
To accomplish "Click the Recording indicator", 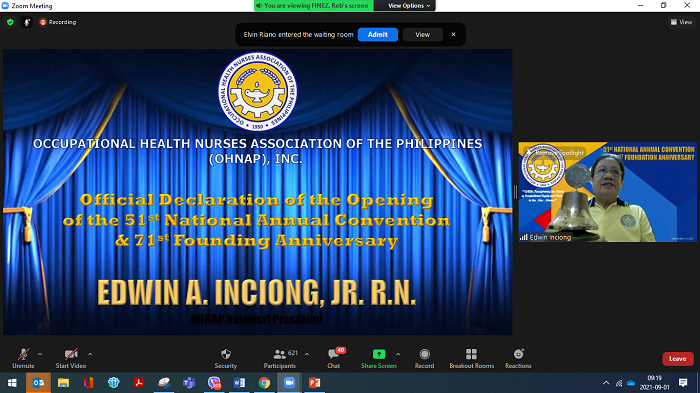I will tap(58, 22).
